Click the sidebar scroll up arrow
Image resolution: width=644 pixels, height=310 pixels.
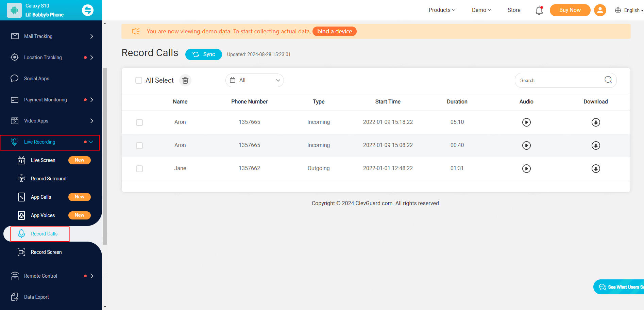[x=105, y=23]
